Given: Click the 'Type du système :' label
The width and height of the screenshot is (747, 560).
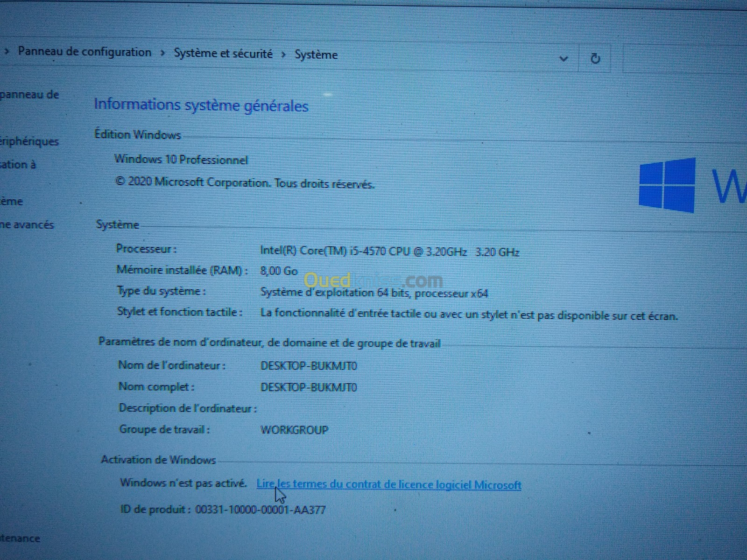Looking at the screenshot, I should pyautogui.click(x=162, y=291).
